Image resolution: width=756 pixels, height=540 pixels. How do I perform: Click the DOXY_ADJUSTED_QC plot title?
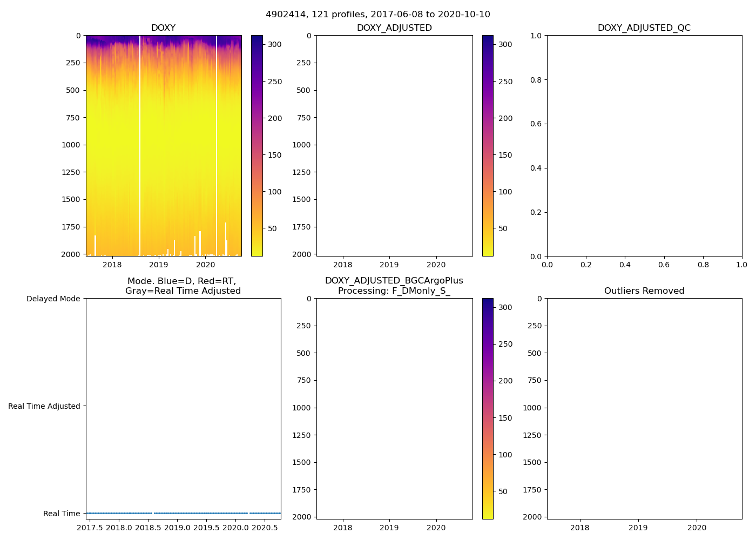tap(644, 28)
